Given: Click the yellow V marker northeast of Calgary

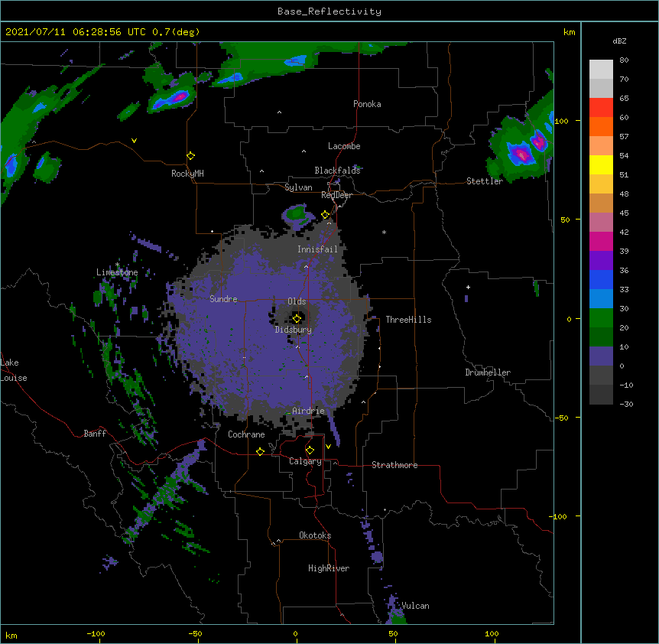Looking at the screenshot, I should point(328,447).
